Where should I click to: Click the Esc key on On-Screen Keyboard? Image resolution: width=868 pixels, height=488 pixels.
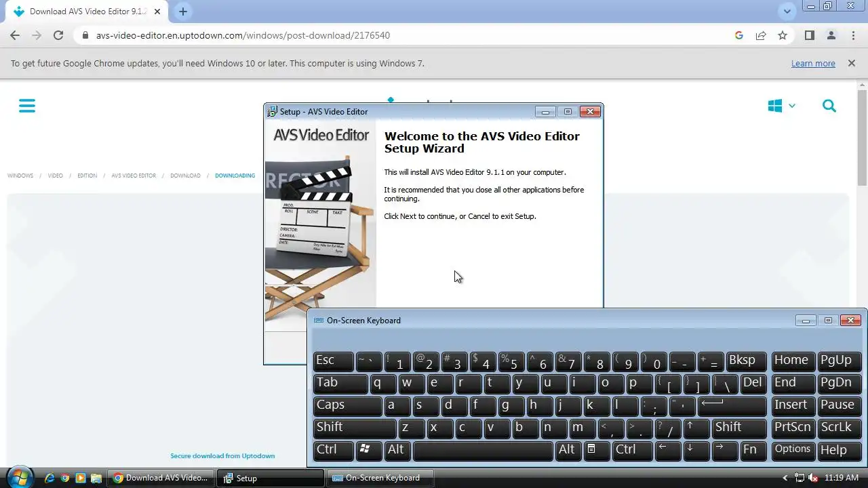[334, 361]
